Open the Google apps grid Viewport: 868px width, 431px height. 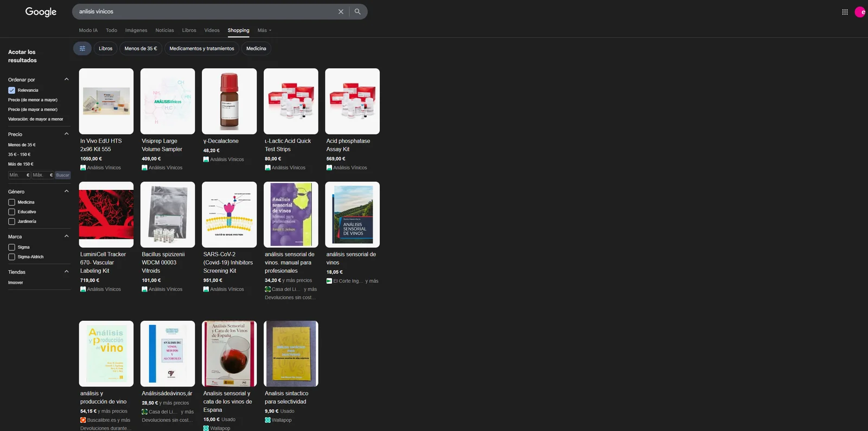(845, 12)
